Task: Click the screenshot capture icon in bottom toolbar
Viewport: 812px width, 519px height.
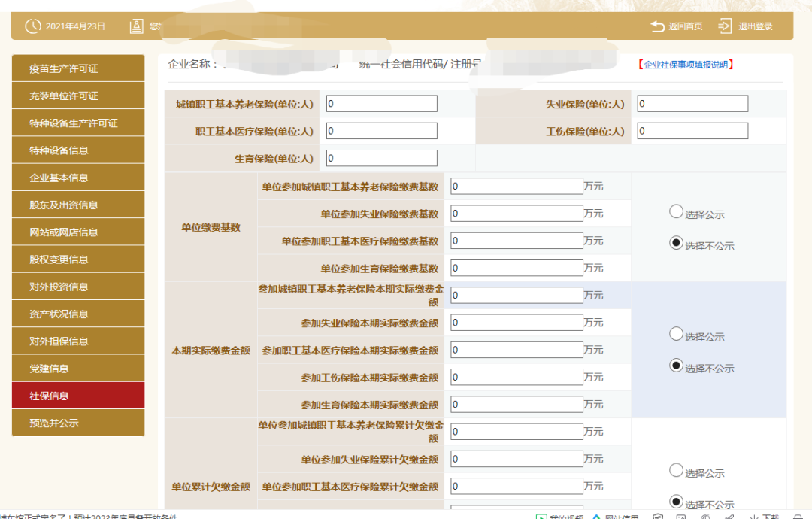Action: [x=658, y=517]
